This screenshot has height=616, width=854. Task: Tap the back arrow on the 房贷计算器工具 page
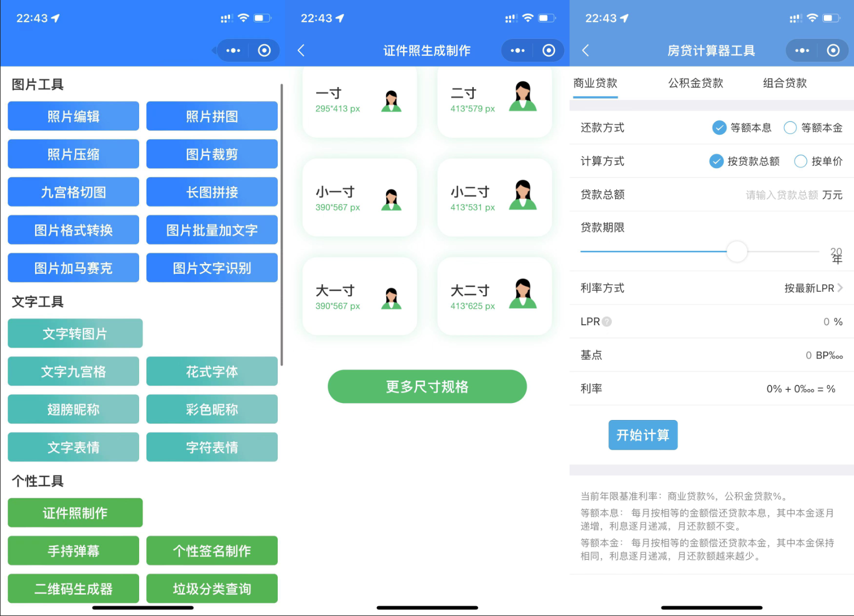[x=586, y=50]
